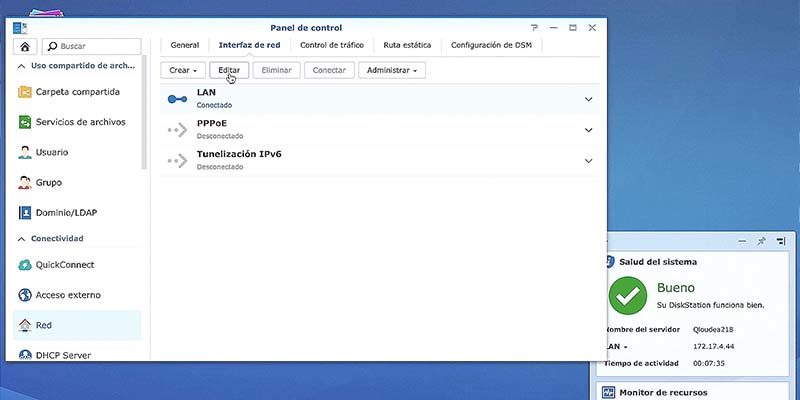The height and width of the screenshot is (400, 800).
Task: Click the Tunelización IPv6 arrow icon
Action: (177, 161)
